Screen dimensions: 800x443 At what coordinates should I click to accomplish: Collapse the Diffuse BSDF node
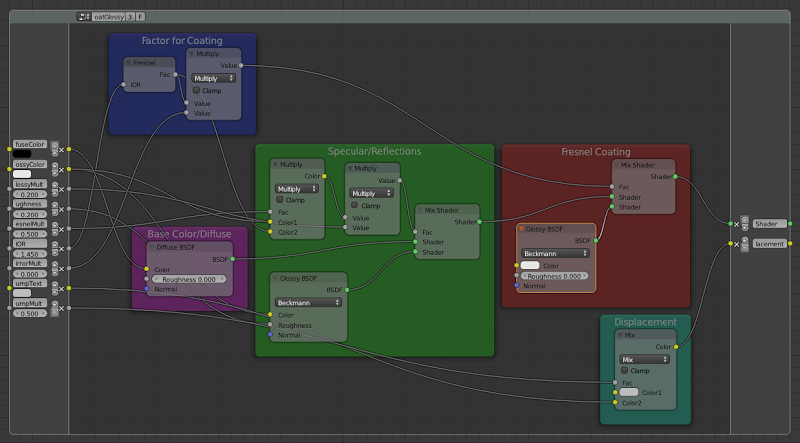point(152,247)
